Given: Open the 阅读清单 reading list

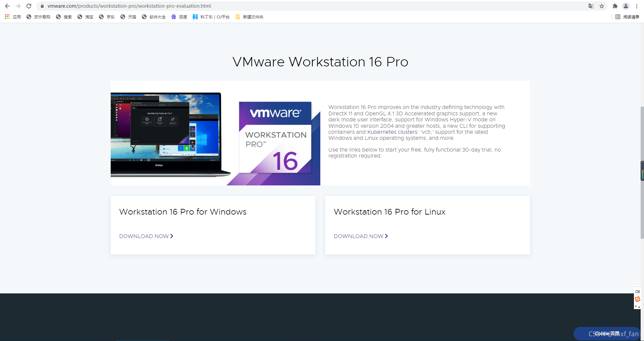Looking at the screenshot, I should [x=627, y=17].
